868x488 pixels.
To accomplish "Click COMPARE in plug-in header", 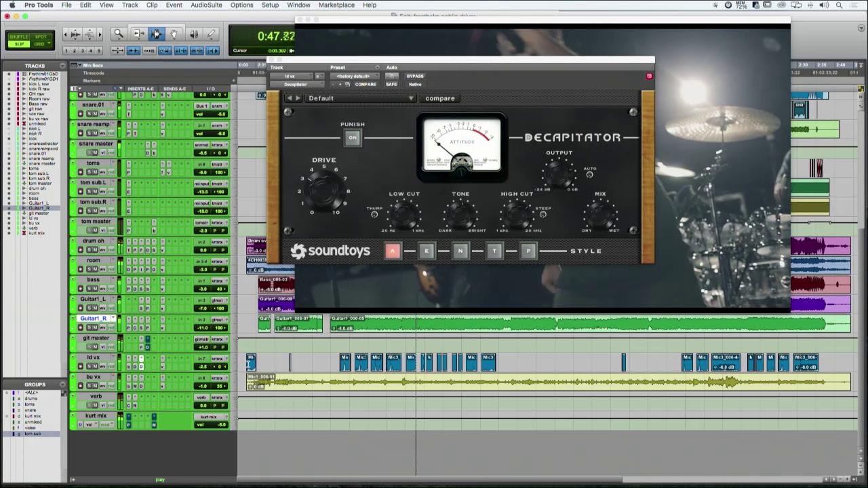I will point(365,84).
